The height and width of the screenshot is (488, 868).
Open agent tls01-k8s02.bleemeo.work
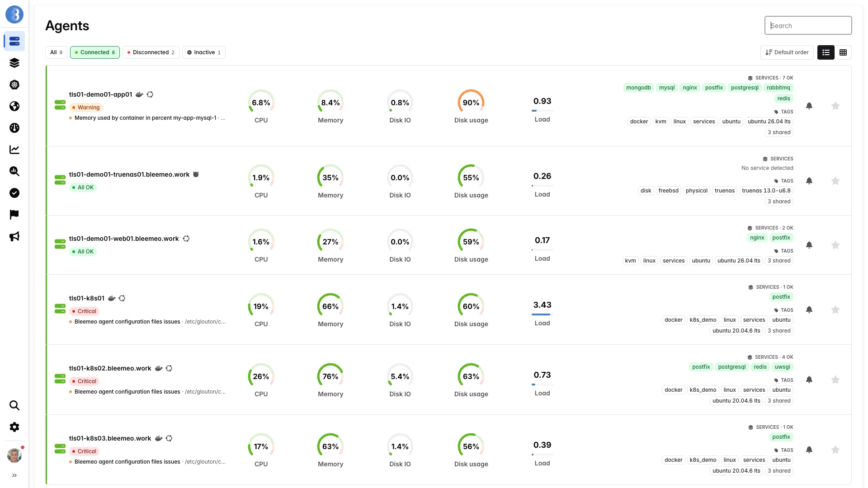pyautogui.click(x=110, y=368)
